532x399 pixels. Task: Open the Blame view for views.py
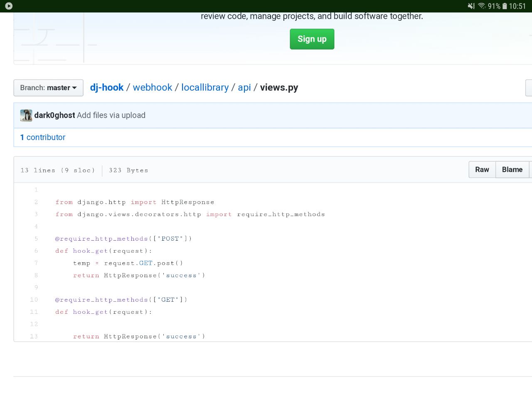click(512, 170)
